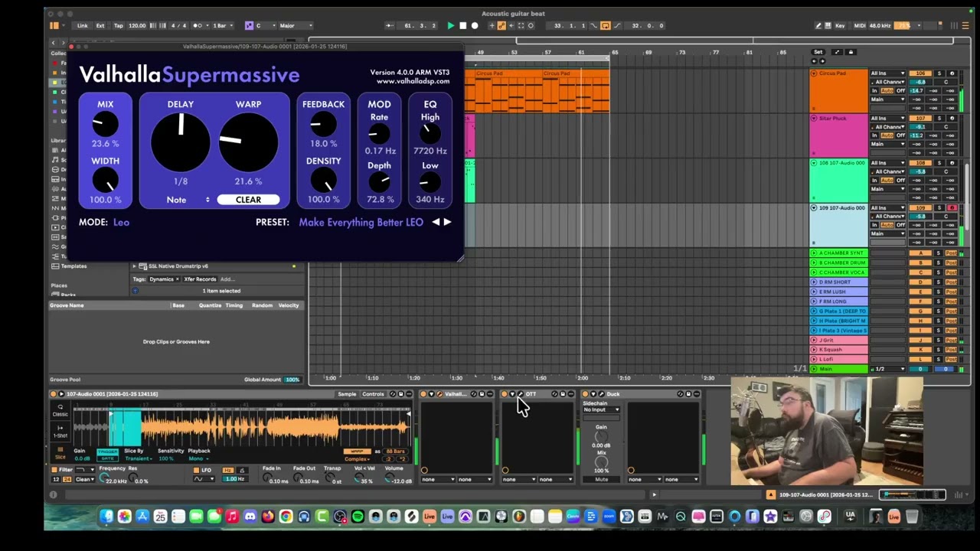
Task: Toggle the orange Automation Arm icon
Action: 502,25
